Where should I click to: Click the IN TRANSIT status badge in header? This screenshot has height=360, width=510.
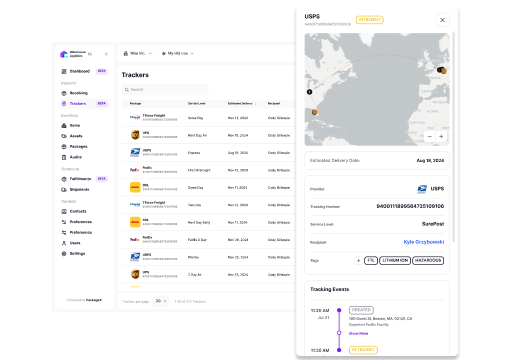pyautogui.click(x=370, y=20)
